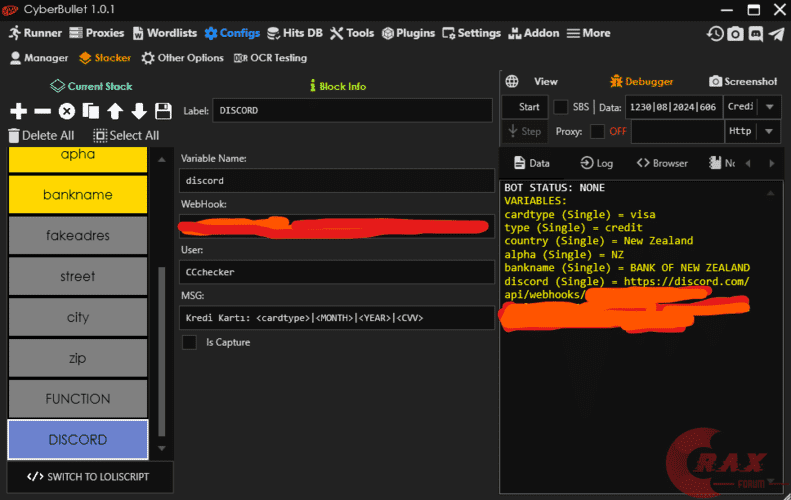Click the Start button in the debugger
Viewport: 791px width, 500px height.
(x=525, y=107)
